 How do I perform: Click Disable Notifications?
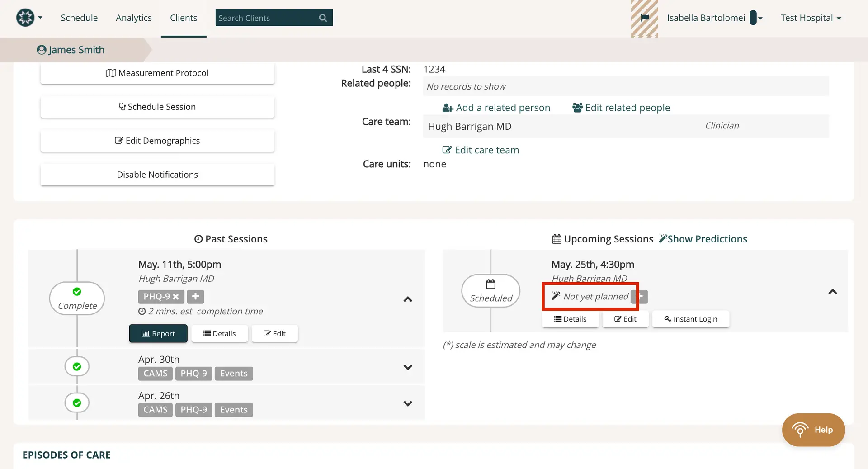[x=157, y=174]
